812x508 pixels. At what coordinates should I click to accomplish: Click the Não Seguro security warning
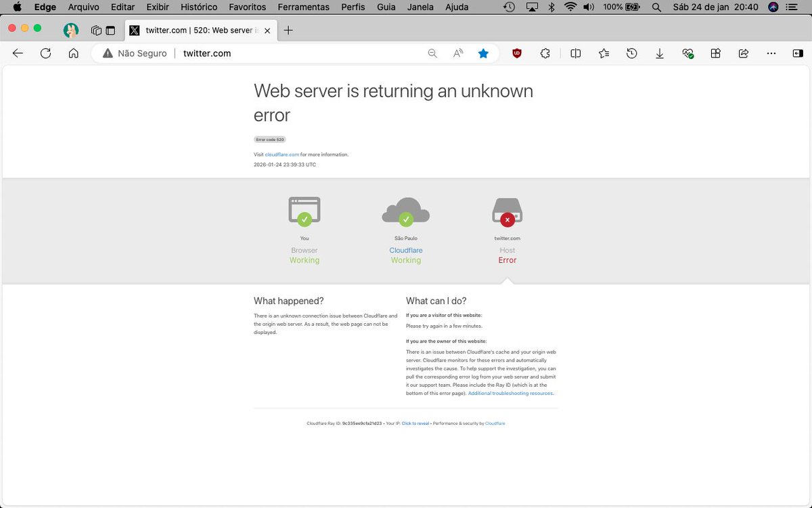(x=135, y=54)
